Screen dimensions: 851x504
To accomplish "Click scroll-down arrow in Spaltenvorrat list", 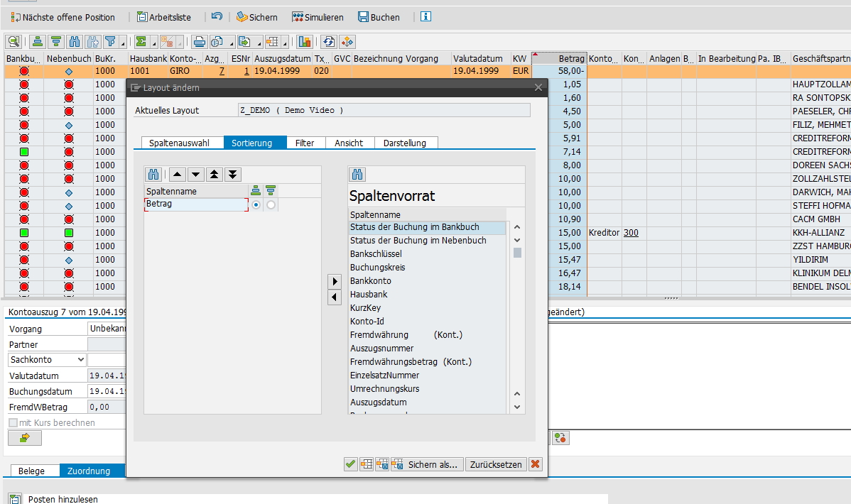I will tap(517, 407).
